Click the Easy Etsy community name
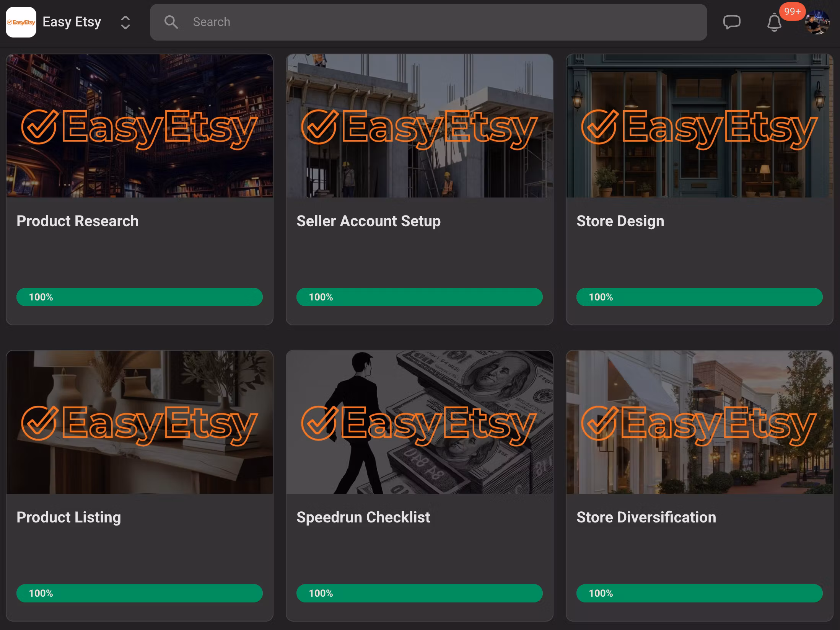This screenshot has width=840, height=630. tap(72, 22)
